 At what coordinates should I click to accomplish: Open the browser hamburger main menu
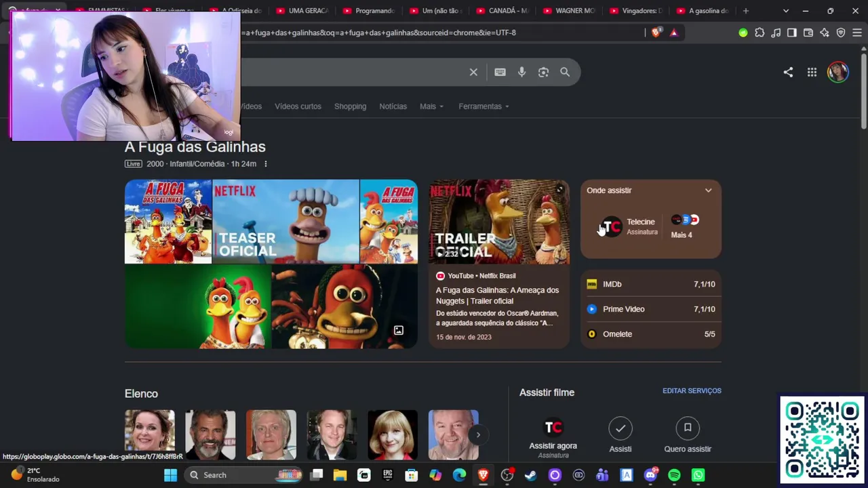point(857,33)
